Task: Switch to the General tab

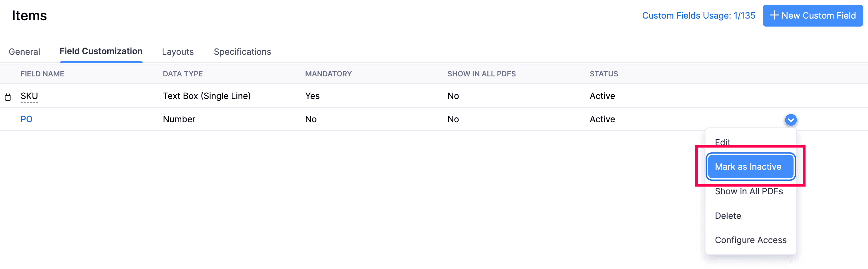Action: [24, 51]
